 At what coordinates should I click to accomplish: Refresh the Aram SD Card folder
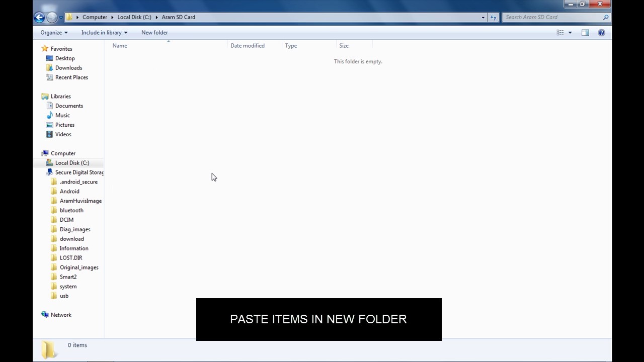(494, 17)
